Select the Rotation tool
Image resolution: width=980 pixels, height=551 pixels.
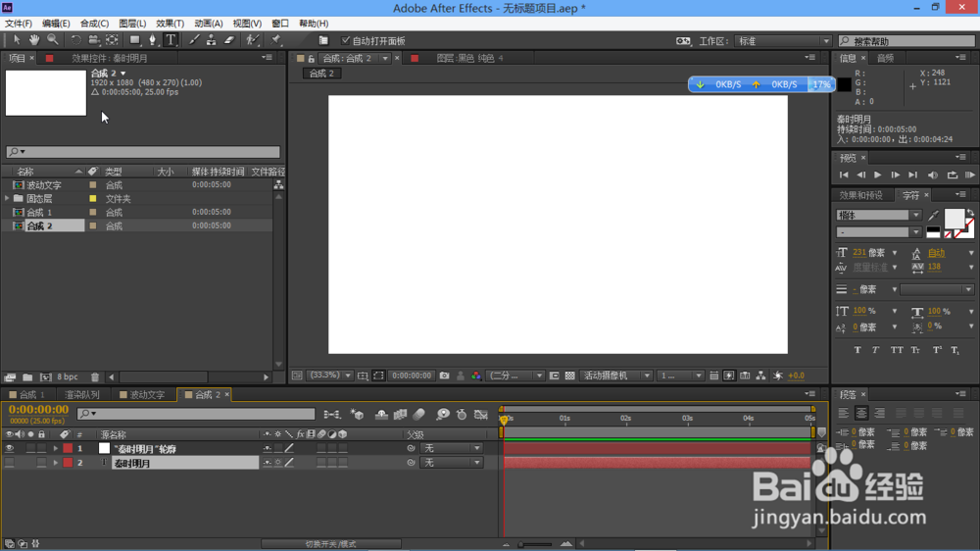click(75, 40)
